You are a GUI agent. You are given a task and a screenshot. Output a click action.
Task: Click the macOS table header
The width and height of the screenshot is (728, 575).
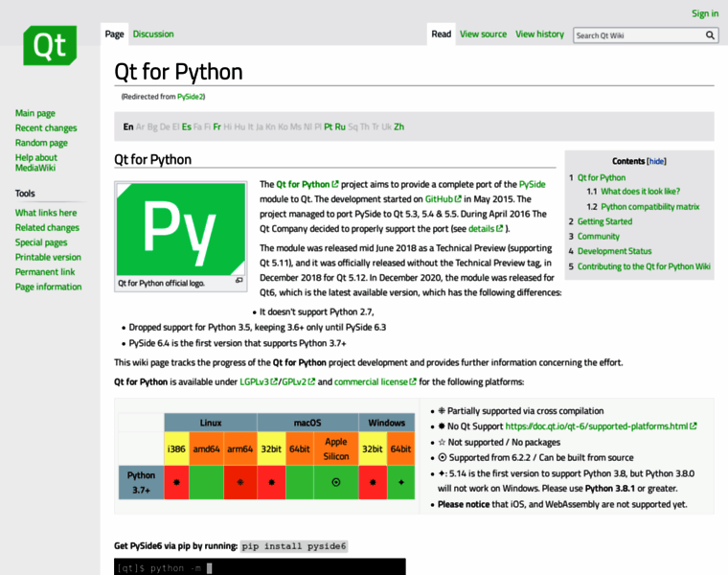307,423
